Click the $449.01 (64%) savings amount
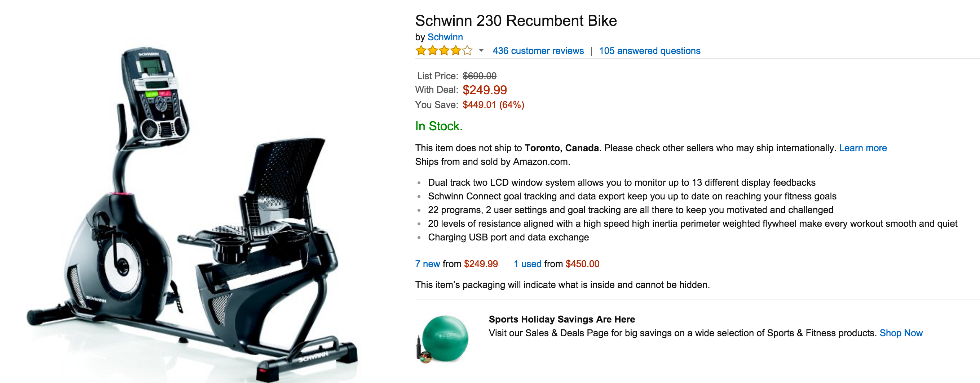Viewport: 980px width, 383px height. tap(493, 105)
